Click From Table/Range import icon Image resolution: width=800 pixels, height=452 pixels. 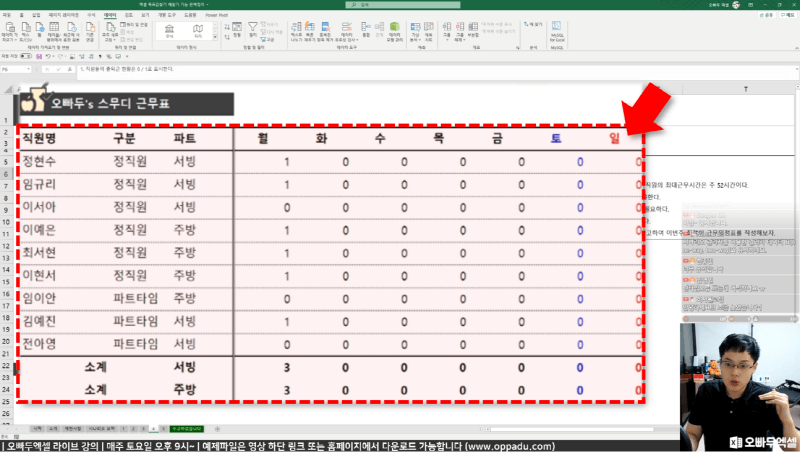pyautogui.click(x=54, y=32)
